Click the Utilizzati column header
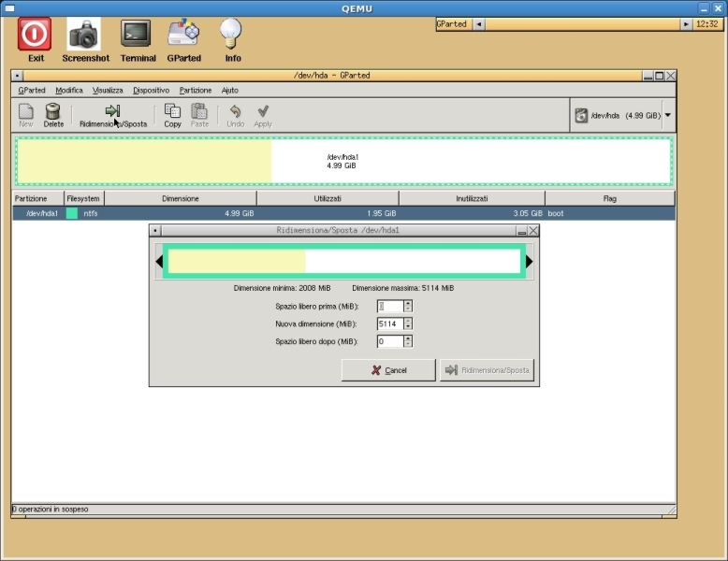The height and width of the screenshot is (561, 728). click(x=328, y=198)
